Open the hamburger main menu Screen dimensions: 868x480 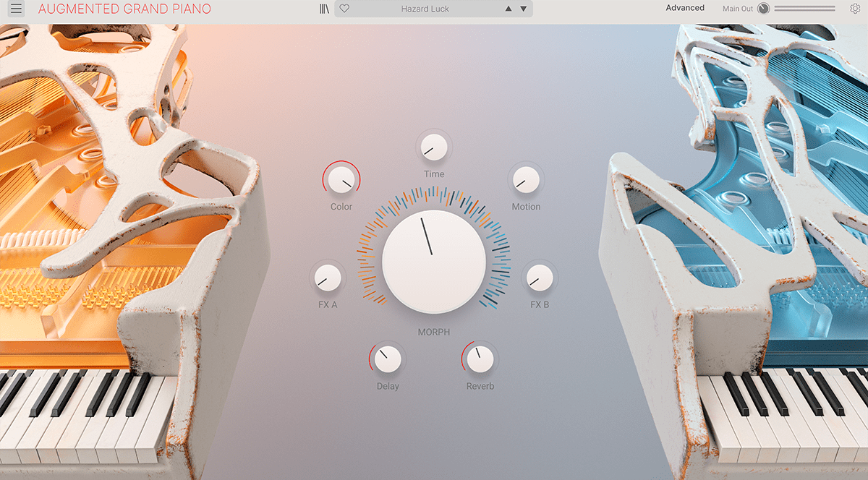pyautogui.click(x=16, y=9)
